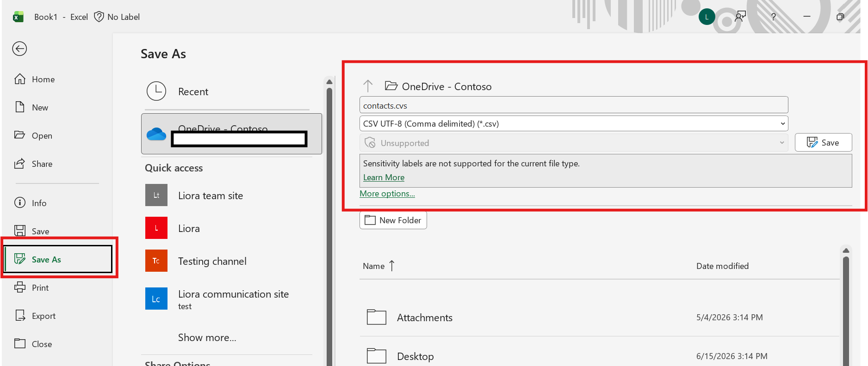The image size is (868, 366).
Task: Select the Testing channel Tc icon
Action: click(x=156, y=261)
